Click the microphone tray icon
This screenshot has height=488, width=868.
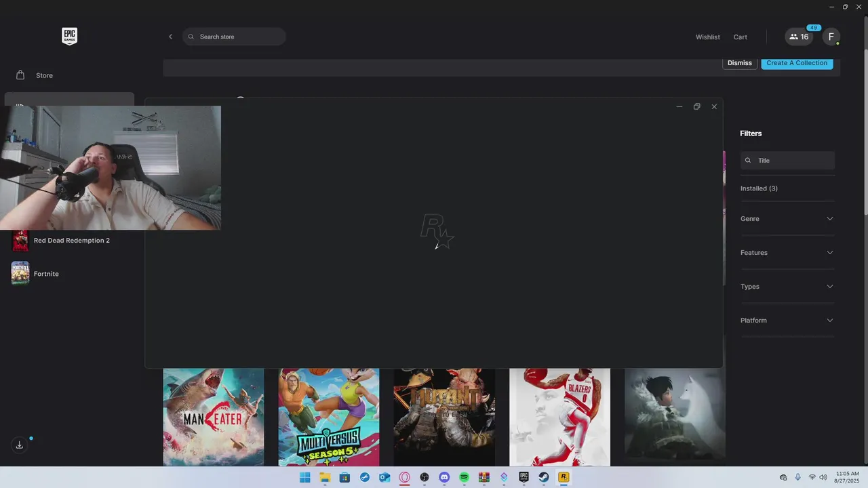click(x=797, y=477)
